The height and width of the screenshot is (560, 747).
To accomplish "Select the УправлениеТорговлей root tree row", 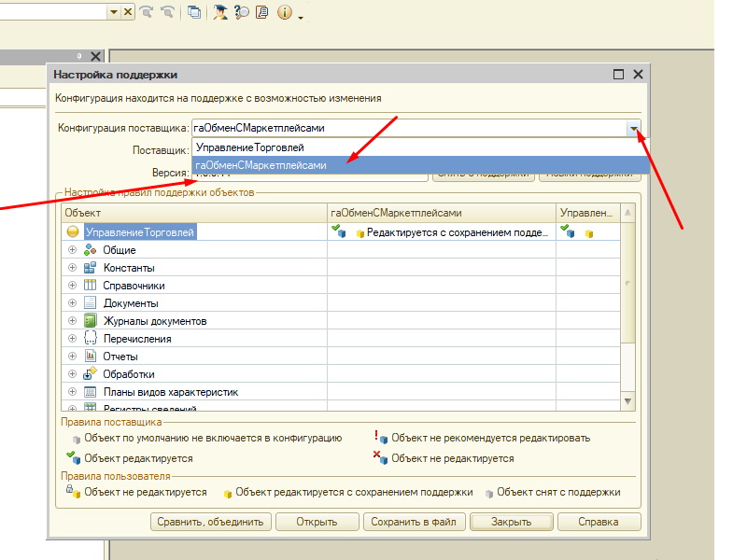I will coord(139,232).
